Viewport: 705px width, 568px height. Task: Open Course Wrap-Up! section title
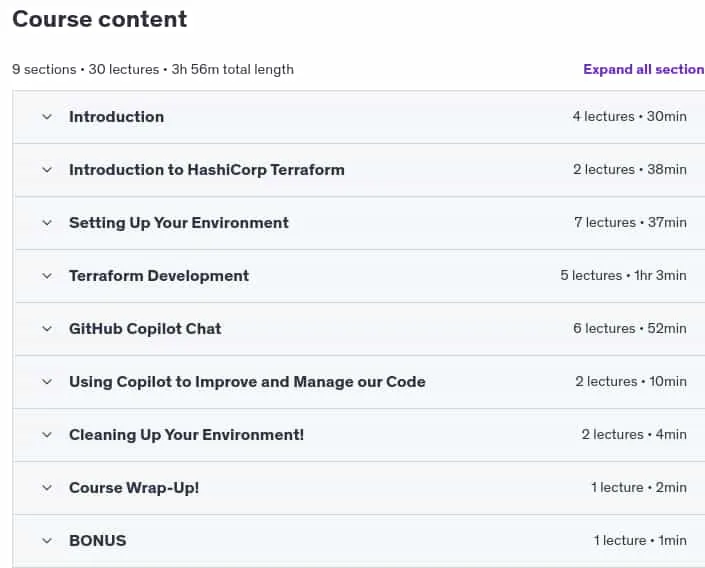click(134, 488)
